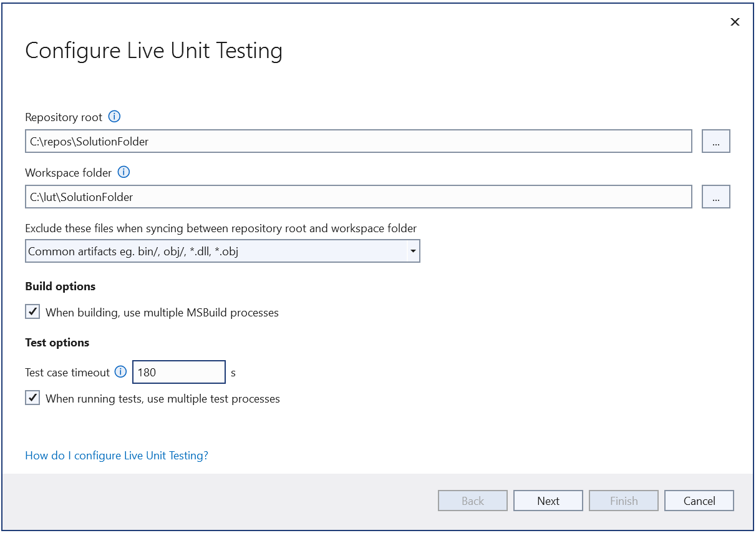Image resolution: width=756 pixels, height=533 pixels.
Task: Disable 'When running tests, use multiple test processes'
Action: point(32,398)
